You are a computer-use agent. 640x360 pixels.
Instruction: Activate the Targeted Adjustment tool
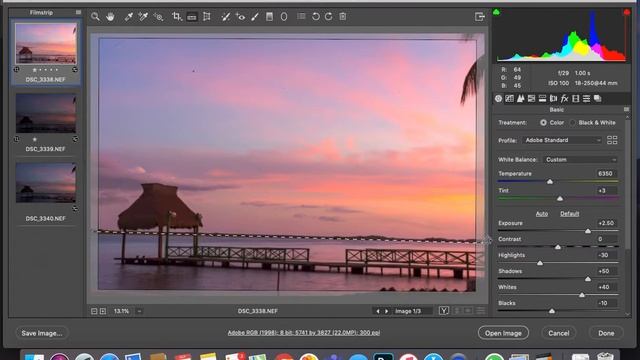point(158,17)
